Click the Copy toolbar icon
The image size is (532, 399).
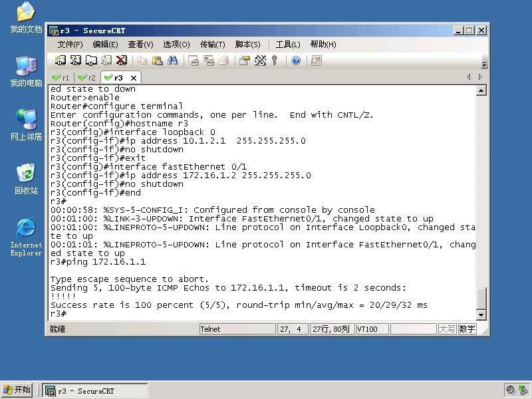pos(142,61)
